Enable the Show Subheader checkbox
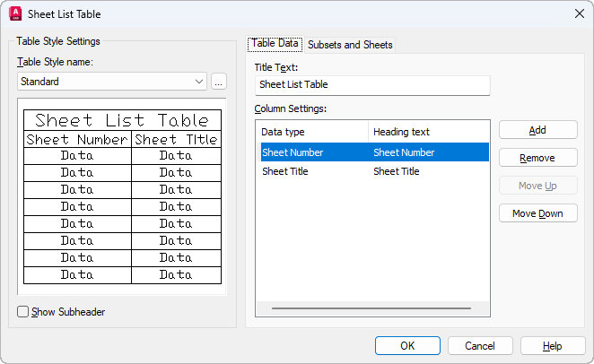594x364 pixels. (23, 312)
